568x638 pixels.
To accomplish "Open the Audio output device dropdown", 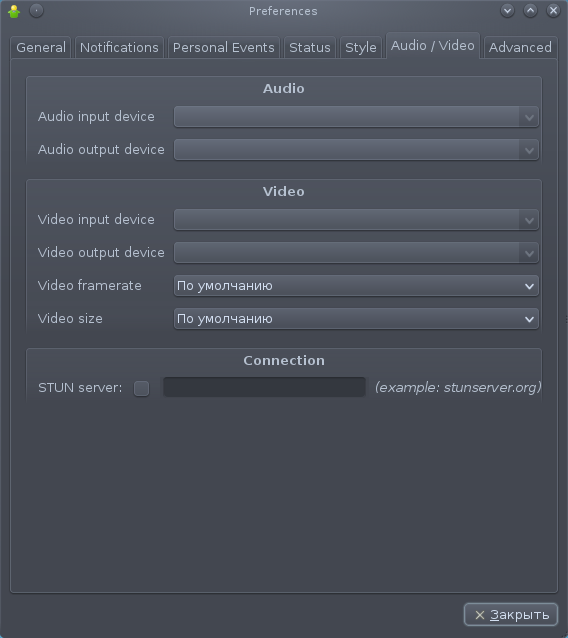I will (356, 150).
